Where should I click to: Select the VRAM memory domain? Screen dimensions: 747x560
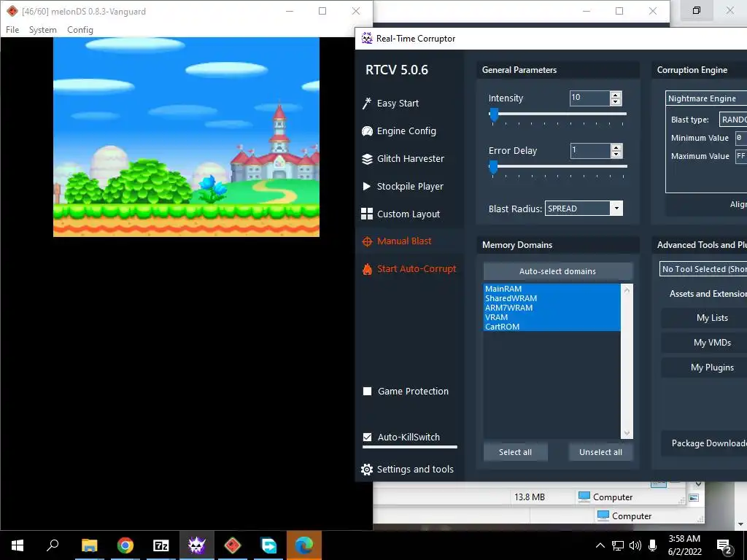551,317
